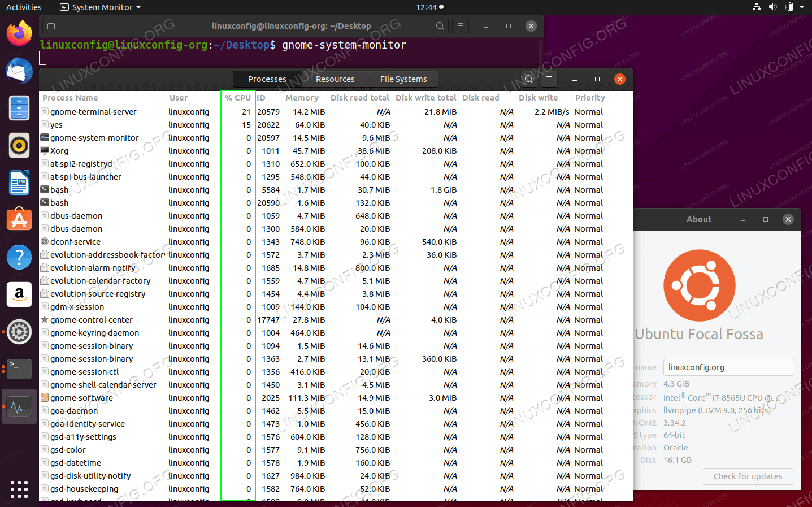Image resolution: width=812 pixels, height=507 pixels.
Task: Launch Thunderbird Mail from the dock
Action: [x=19, y=71]
